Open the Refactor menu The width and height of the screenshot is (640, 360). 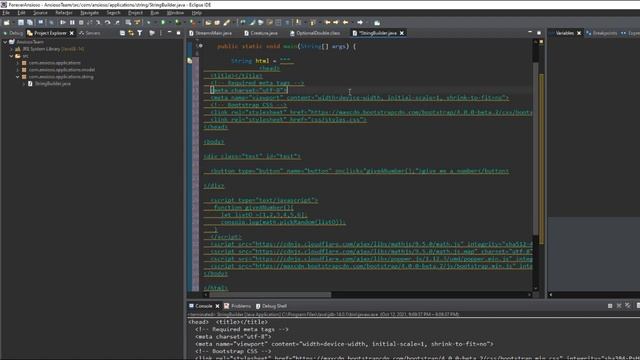tap(64, 13)
